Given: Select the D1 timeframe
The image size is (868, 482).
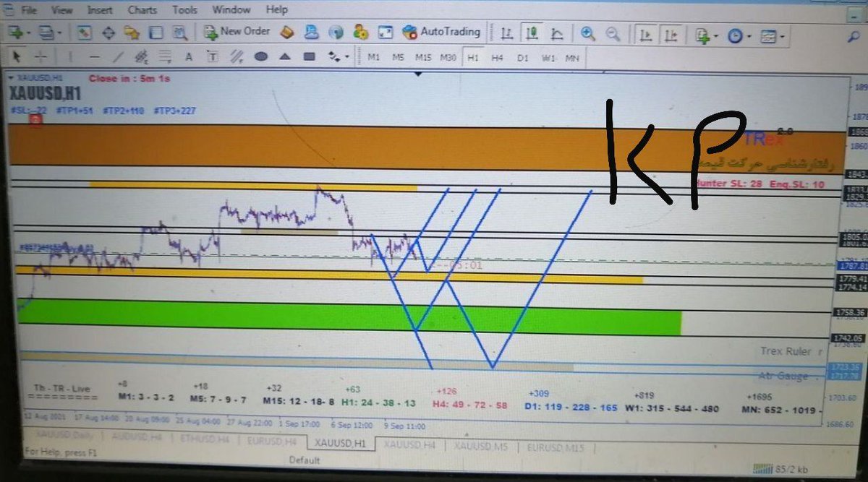Looking at the screenshot, I should tap(523, 57).
